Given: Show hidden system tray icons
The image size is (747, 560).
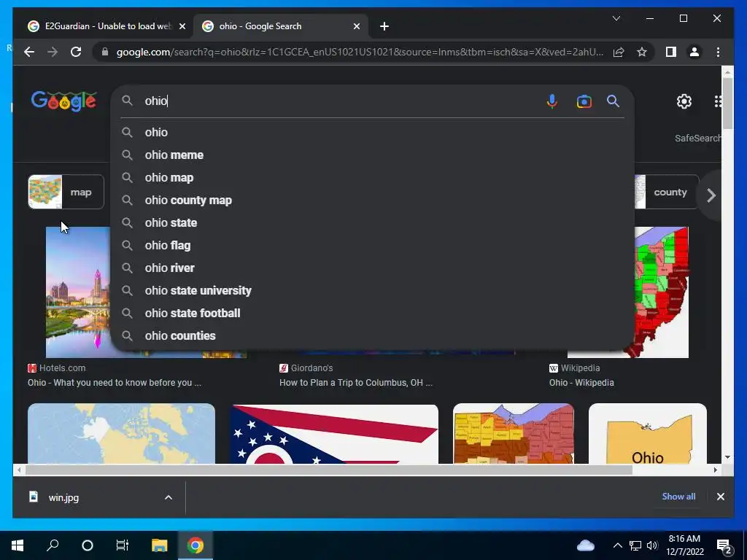Looking at the screenshot, I should (x=617, y=545).
